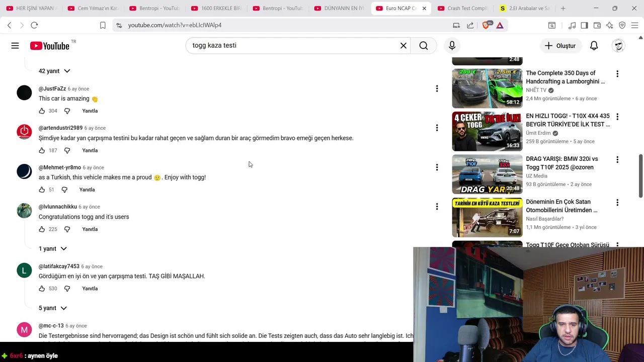Image resolution: width=644 pixels, height=362 pixels.
Task: Expand the 42 yanıt replies
Action: click(54, 71)
